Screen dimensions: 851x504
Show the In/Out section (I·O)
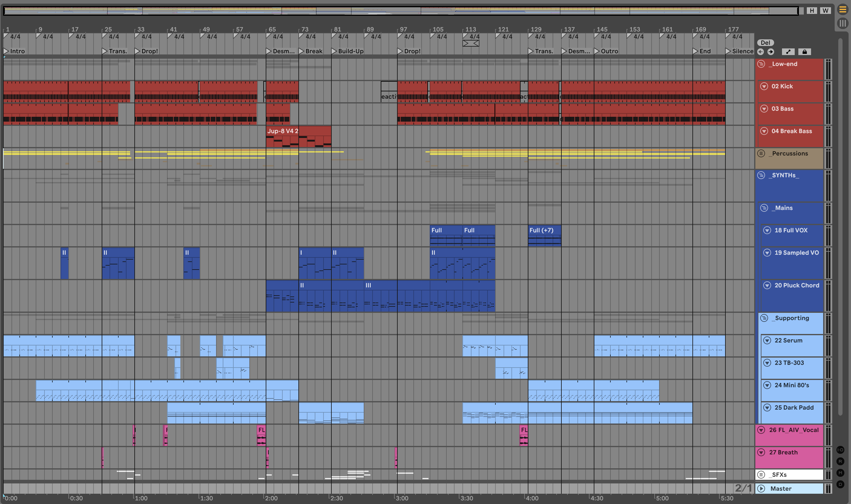tap(840, 450)
